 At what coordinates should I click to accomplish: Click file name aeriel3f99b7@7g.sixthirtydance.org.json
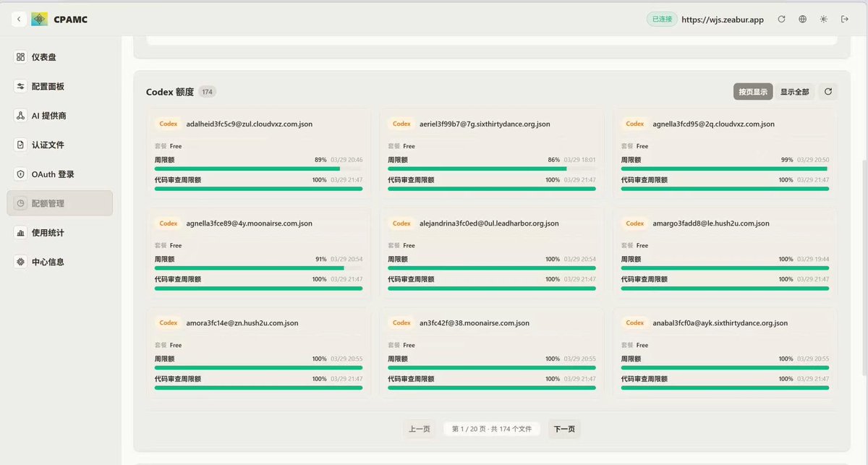[x=485, y=124]
